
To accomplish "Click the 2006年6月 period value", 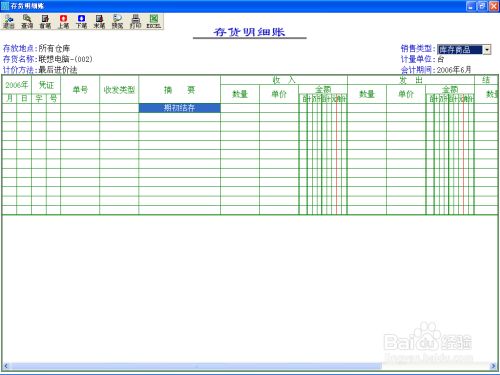I will click(x=454, y=70).
